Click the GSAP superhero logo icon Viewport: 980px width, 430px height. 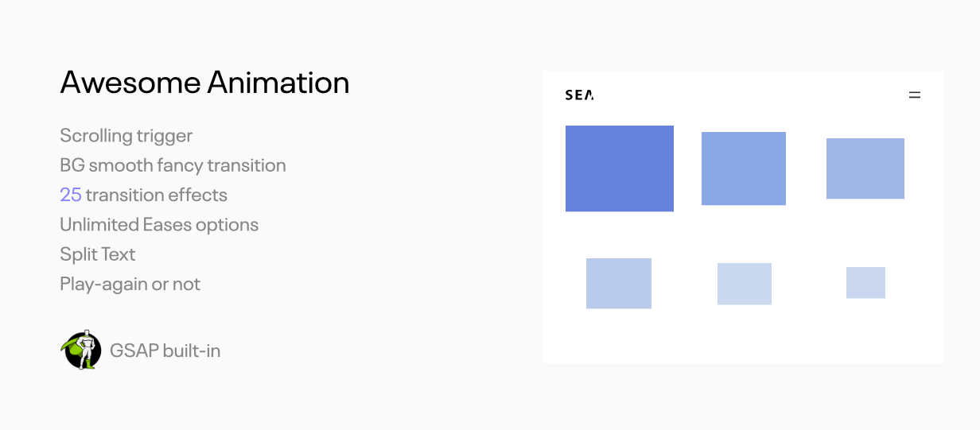click(x=81, y=351)
